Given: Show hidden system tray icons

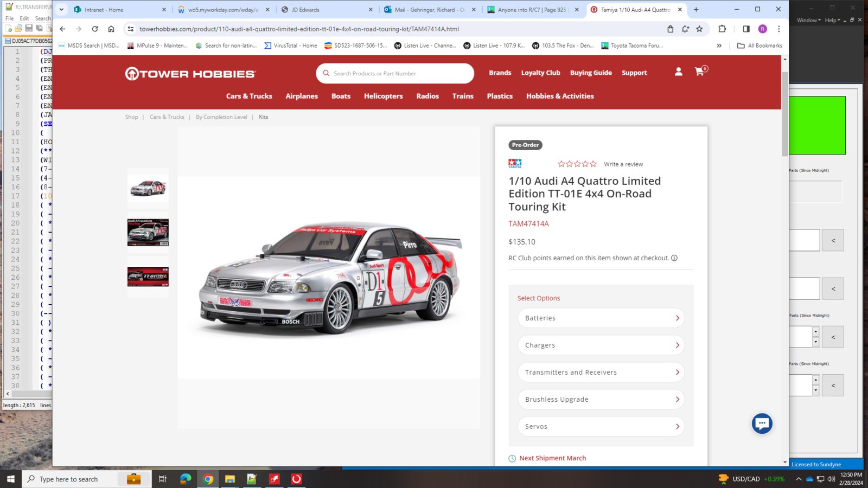Looking at the screenshot, I should [799, 479].
